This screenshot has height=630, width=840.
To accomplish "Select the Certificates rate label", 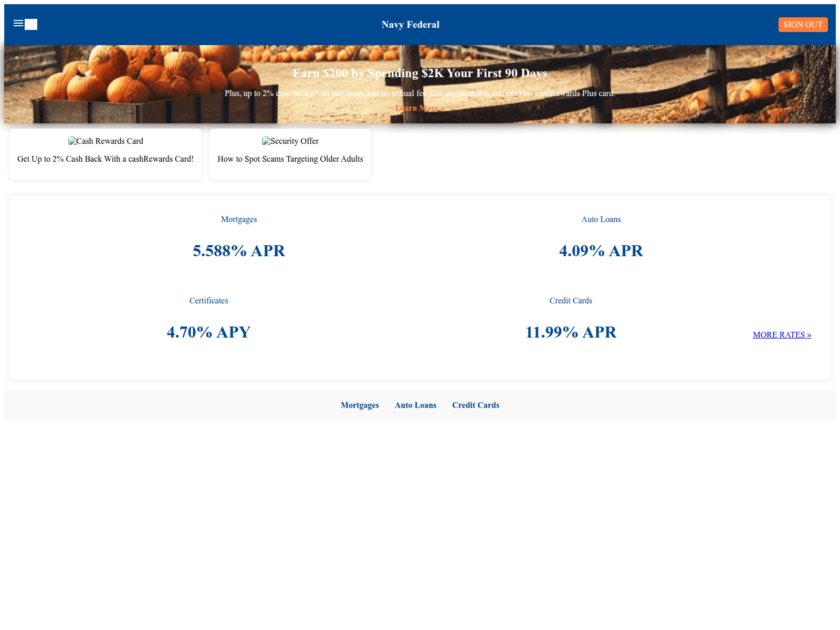I will pos(209,301).
